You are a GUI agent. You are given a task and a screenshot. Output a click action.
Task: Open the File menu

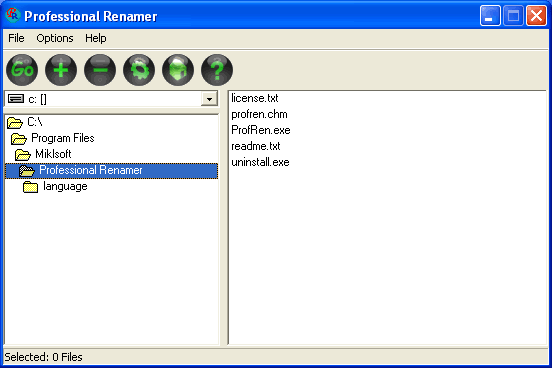tap(16, 38)
